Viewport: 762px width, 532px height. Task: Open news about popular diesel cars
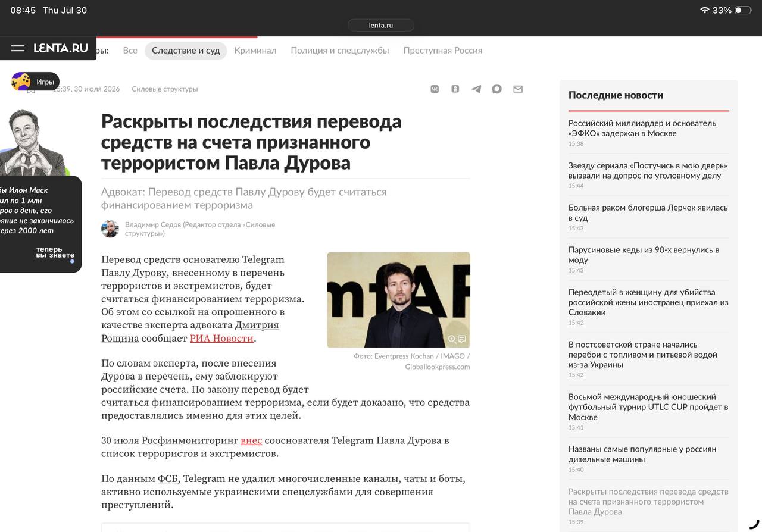pyautogui.click(x=642, y=454)
